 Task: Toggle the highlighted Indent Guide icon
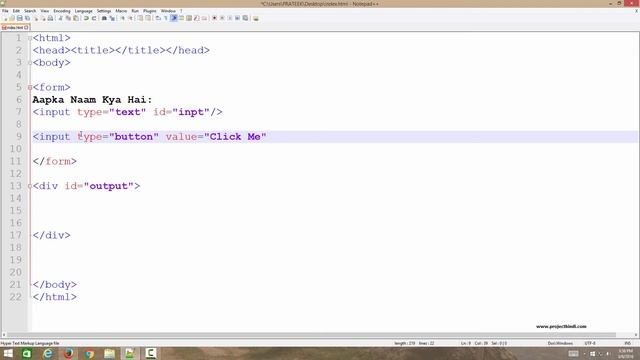click(x=173, y=18)
